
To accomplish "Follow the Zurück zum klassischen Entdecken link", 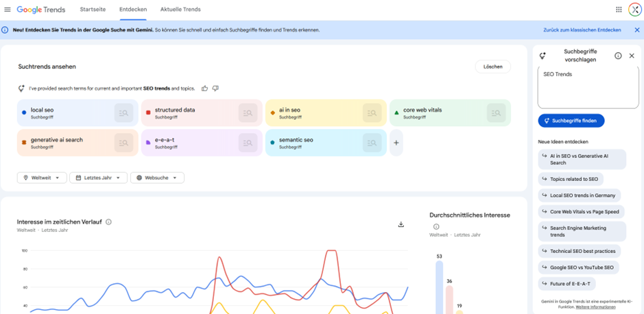I will pyautogui.click(x=582, y=30).
